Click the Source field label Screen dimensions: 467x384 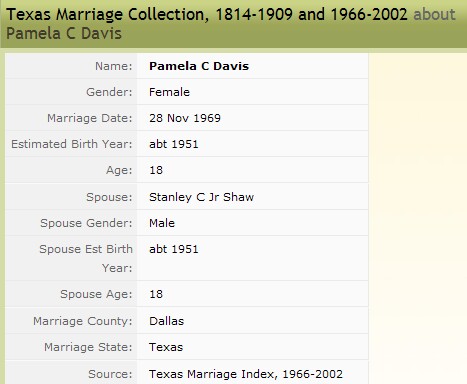point(110,374)
